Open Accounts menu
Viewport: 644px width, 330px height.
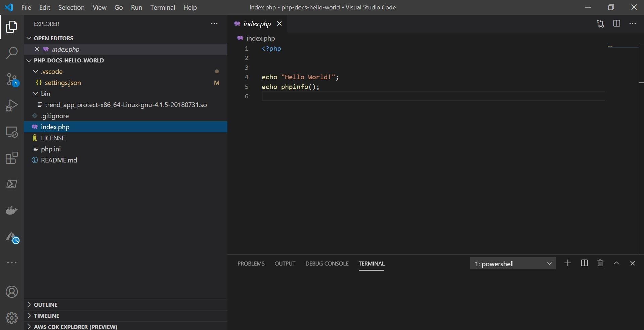pos(12,292)
